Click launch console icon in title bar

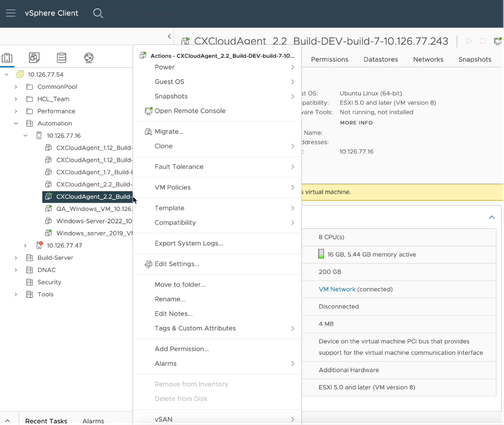[498, 41]
